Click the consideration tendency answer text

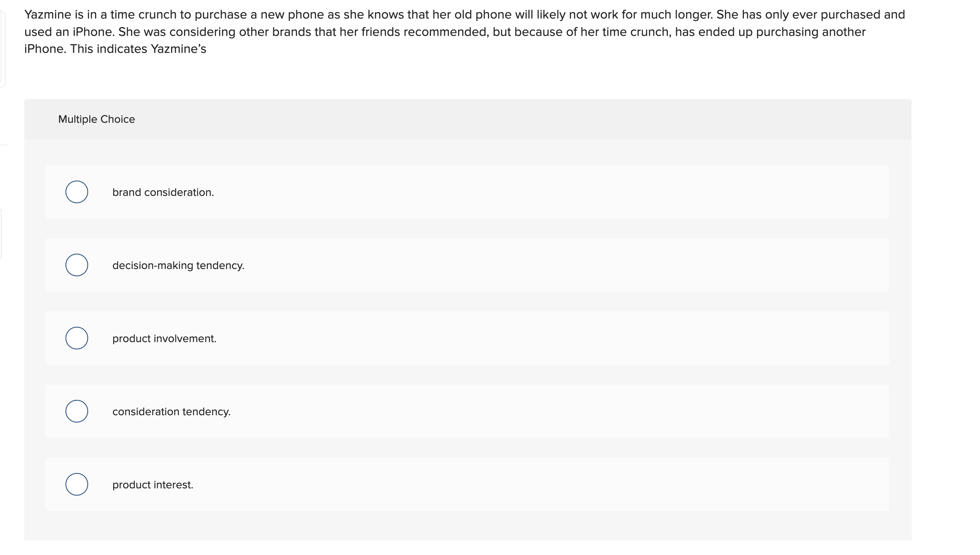pos(171,412)
